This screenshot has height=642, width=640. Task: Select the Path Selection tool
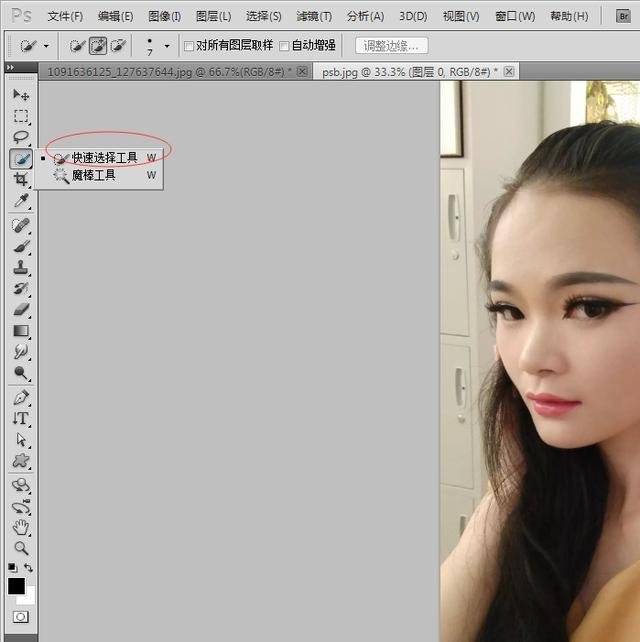[x=20, y=440]
